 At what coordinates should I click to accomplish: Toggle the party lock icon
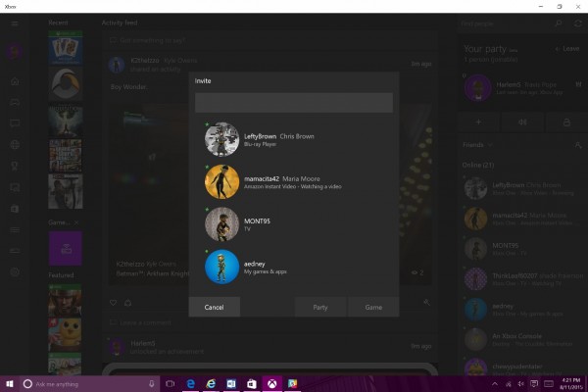(x=566, y=122)
